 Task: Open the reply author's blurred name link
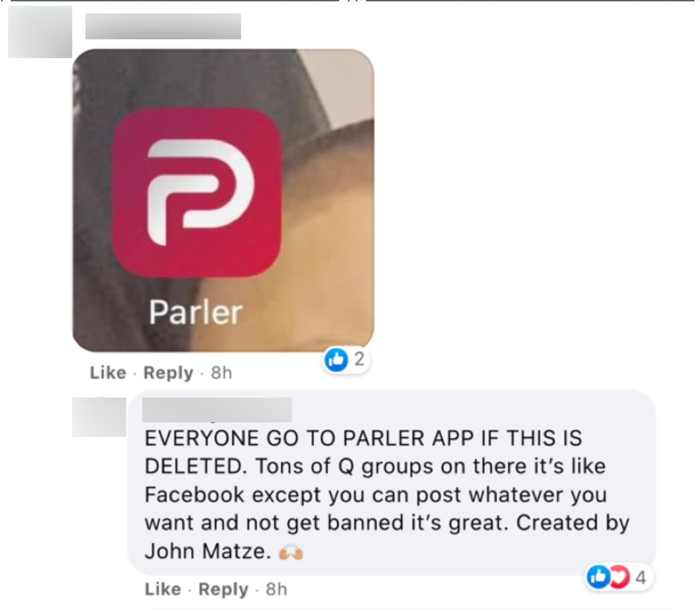[x=217, y=410]
